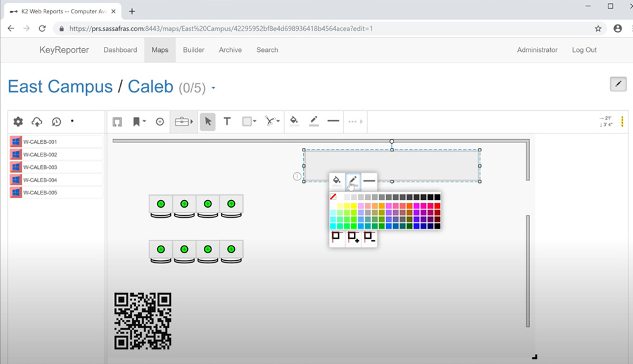This screenshot has width=633, height=364.
Task: Open the Archive menu item
Action: coord(230,49)
